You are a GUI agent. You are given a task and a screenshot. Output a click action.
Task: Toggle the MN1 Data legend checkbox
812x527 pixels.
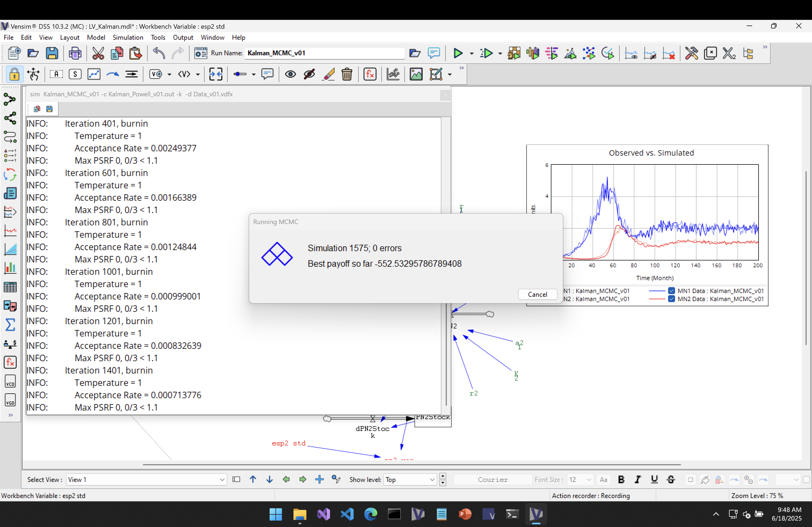click(x=672, y=291)
